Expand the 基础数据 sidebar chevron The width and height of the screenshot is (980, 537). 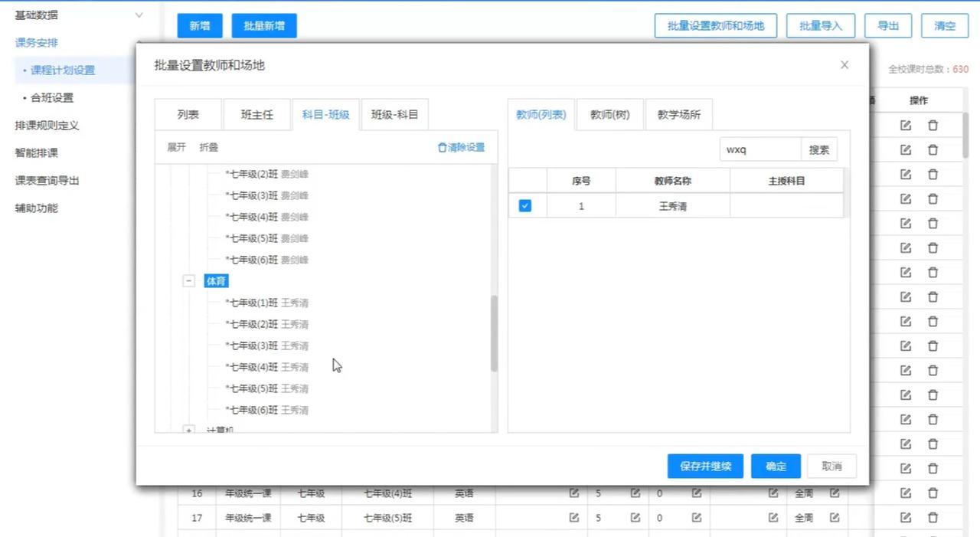tap(139, 15)
